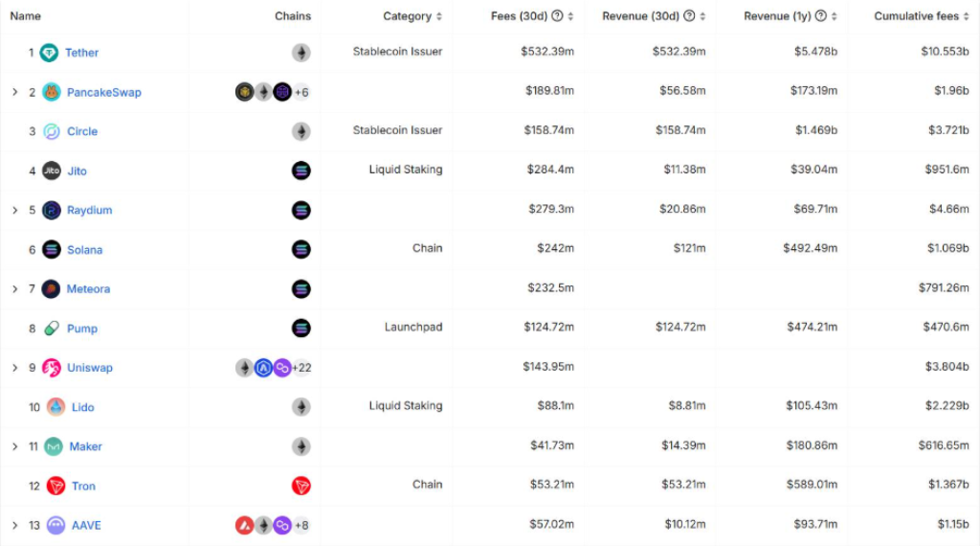This screenshot has height=546, width=980.
Task: Expand the Meteora row
Action: [14, 288]
